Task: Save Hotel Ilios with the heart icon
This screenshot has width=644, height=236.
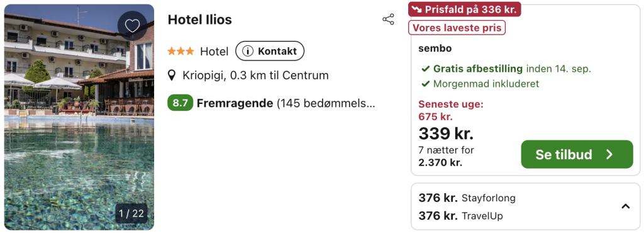Action: click(x=132, y=26)
